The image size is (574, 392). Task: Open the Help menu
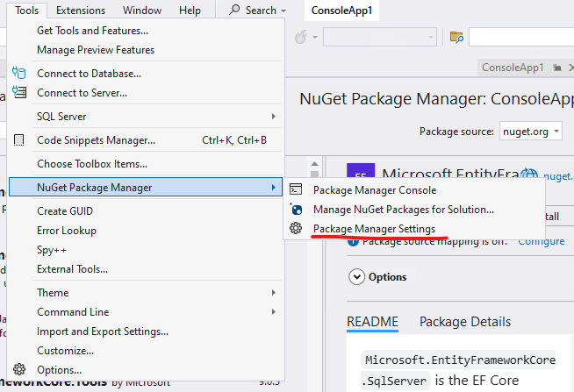[x=190, y=11]
